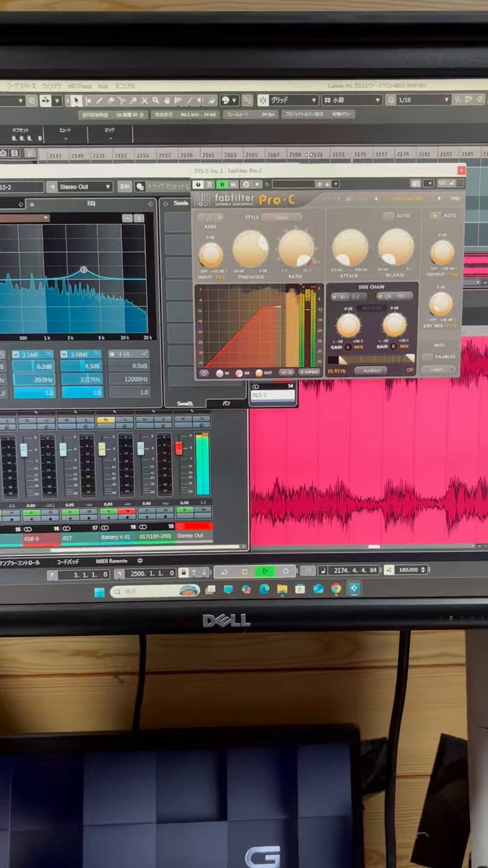Click the Stop button in transport bar
The image size is (488, 868).
point(245,571)
